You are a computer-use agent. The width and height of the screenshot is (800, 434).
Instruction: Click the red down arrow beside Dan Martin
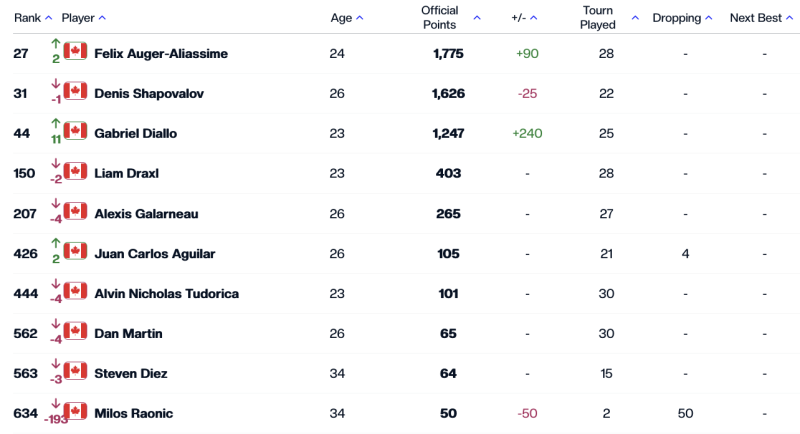(56, 323)
